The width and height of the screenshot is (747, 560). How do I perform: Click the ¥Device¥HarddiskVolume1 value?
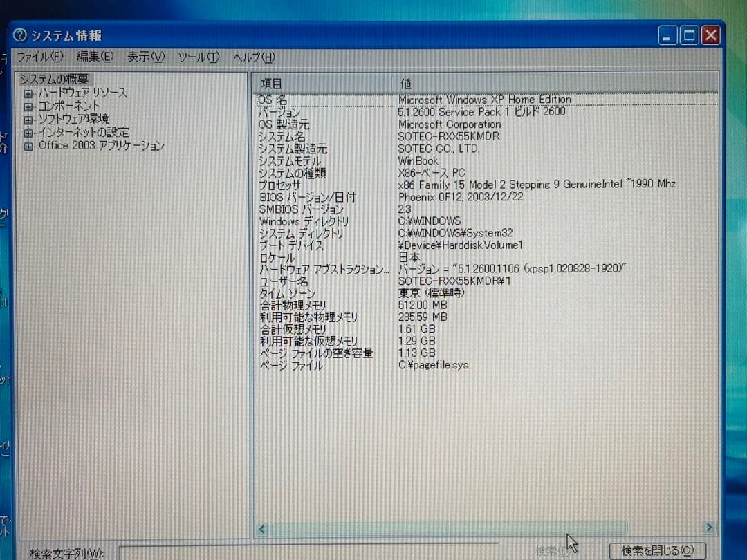click(x=460, y=245)
